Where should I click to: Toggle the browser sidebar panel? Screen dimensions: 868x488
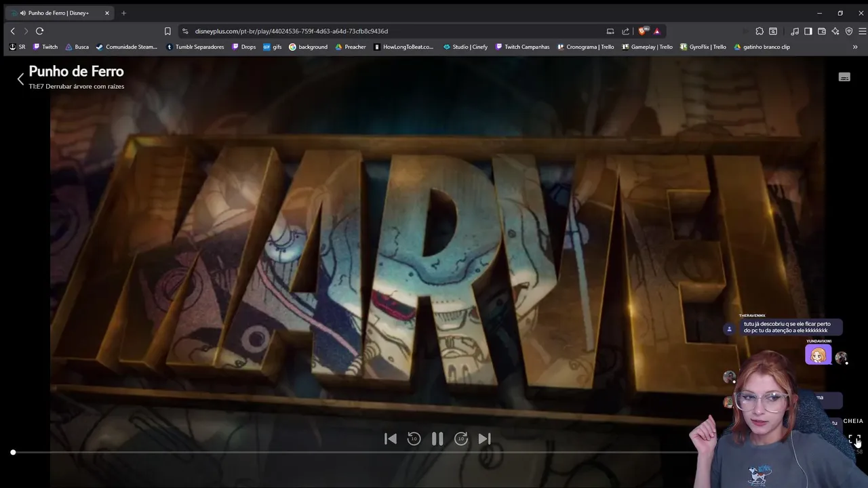(x=808, y=31)
